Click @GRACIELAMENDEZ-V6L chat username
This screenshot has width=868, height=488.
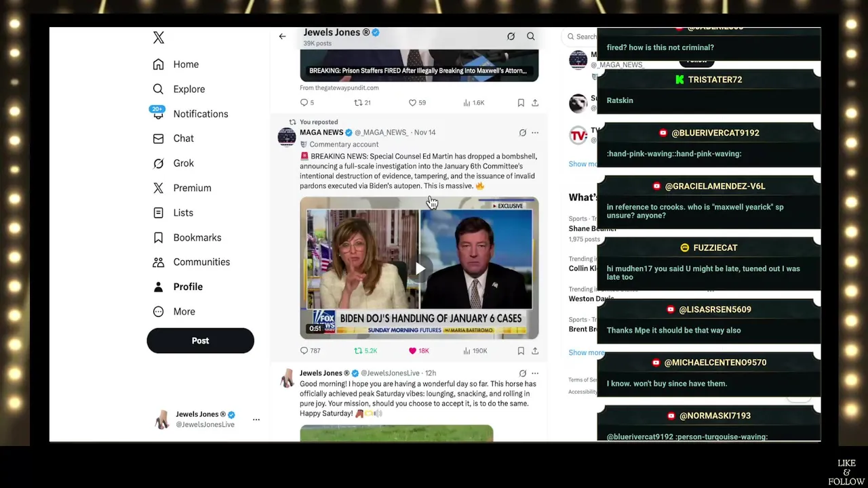[x=715, y=186]
